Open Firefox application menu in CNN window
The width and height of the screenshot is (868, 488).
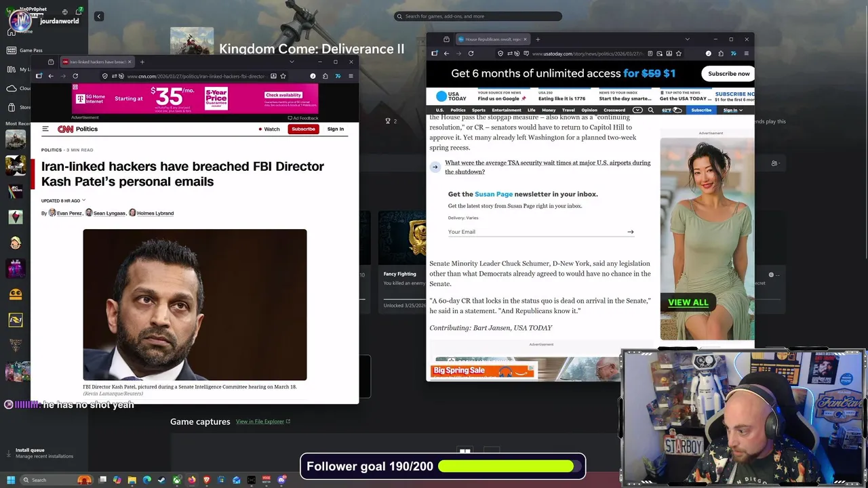(351, 76)
